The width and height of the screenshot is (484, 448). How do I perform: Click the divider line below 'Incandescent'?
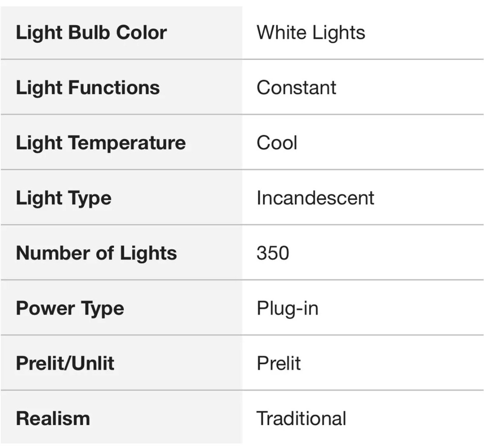click(x=363, y=225)
